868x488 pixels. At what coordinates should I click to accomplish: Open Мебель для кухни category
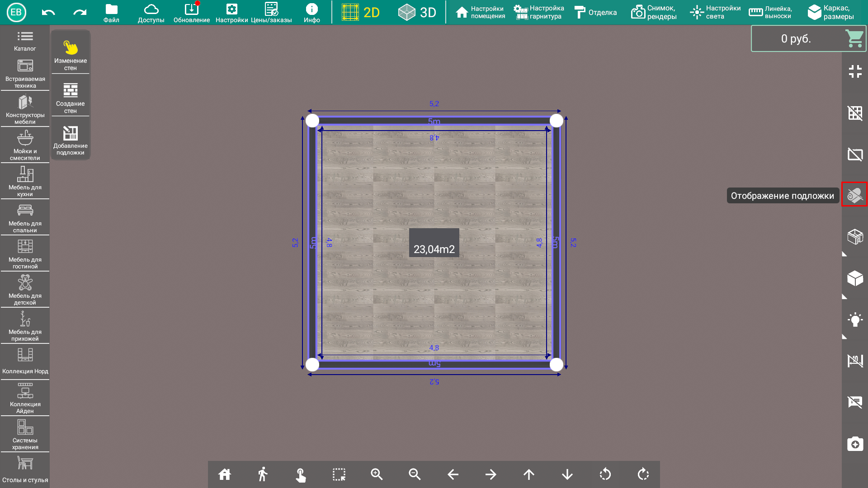tap(25, 182)
